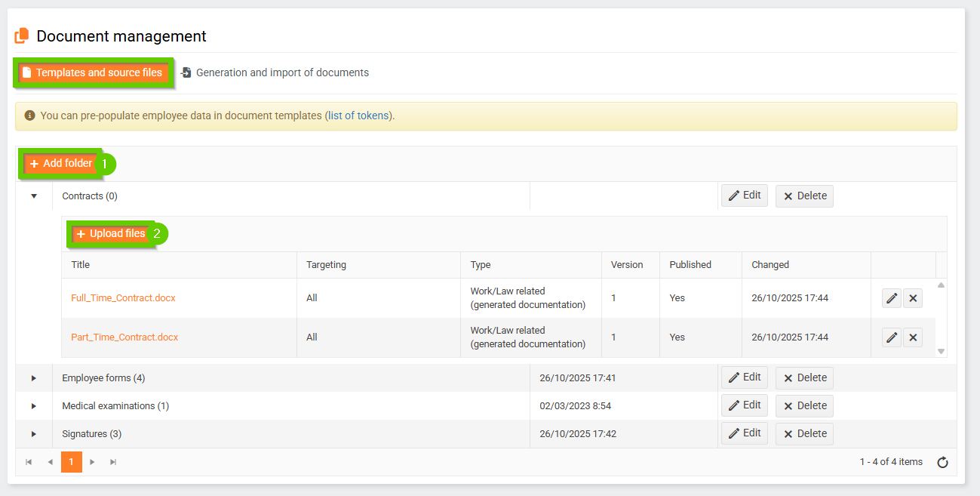
Task: Expand the Signatures folder
Action: click(x=34, y=434)
